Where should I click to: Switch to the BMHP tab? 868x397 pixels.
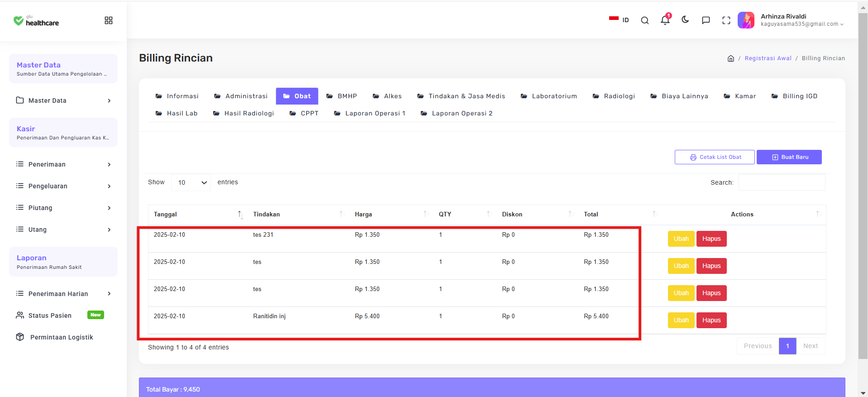[x=342, y=96]
